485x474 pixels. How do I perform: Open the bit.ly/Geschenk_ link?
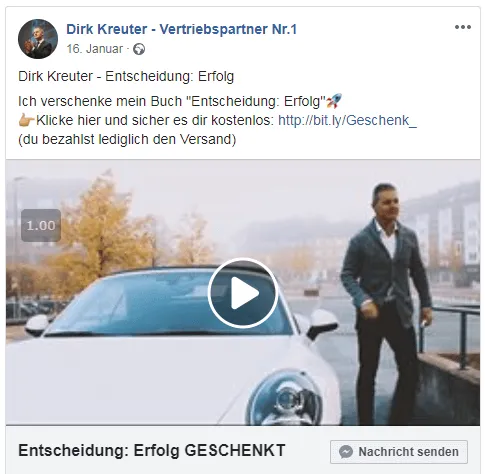[347, 120]
